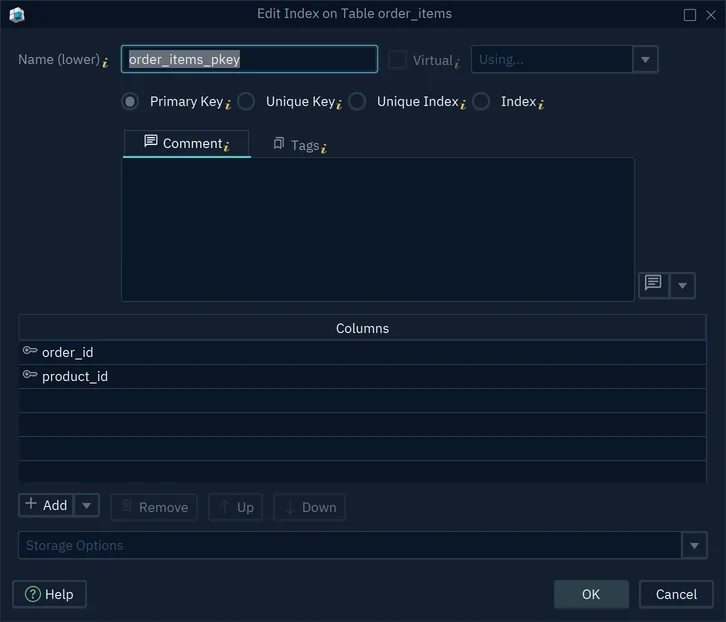
Task: Maximize the Edit Index dialog
Action: (x=690, y=15)
